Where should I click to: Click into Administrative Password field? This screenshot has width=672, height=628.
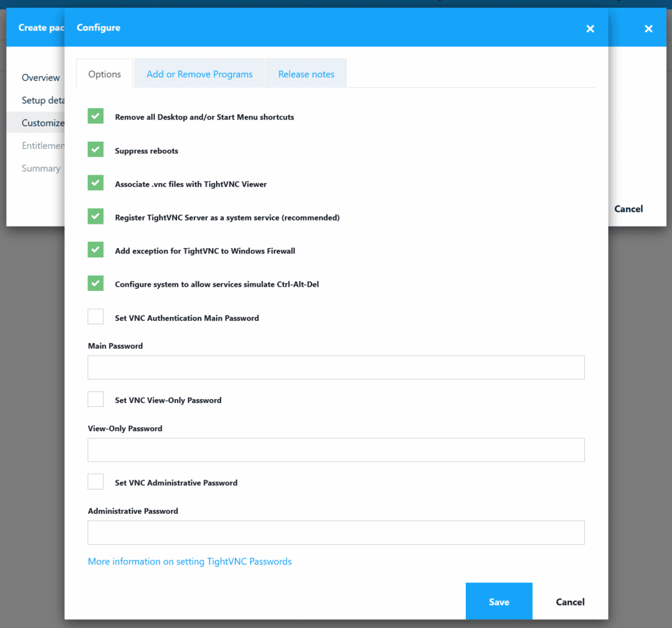click(x=336, y=533)
